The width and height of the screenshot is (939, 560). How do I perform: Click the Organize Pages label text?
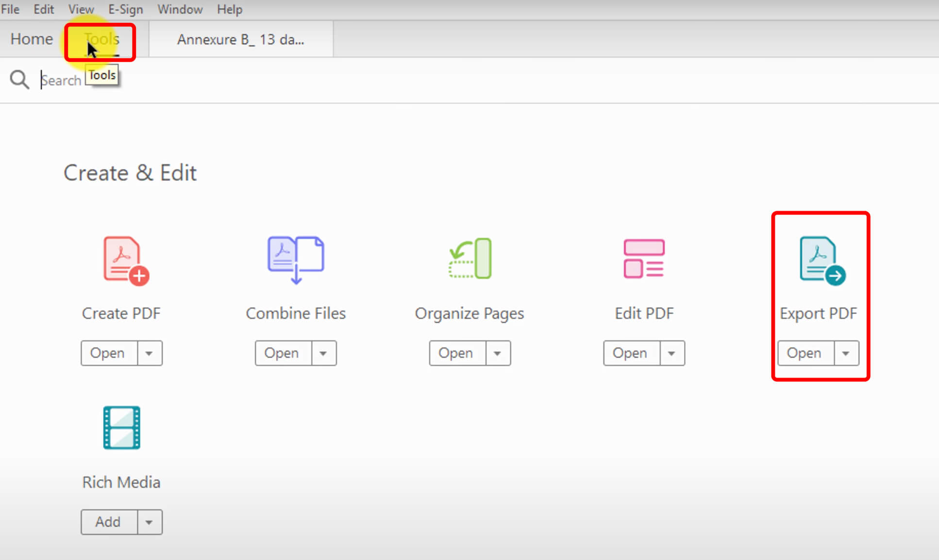click(x=469, y=314)
